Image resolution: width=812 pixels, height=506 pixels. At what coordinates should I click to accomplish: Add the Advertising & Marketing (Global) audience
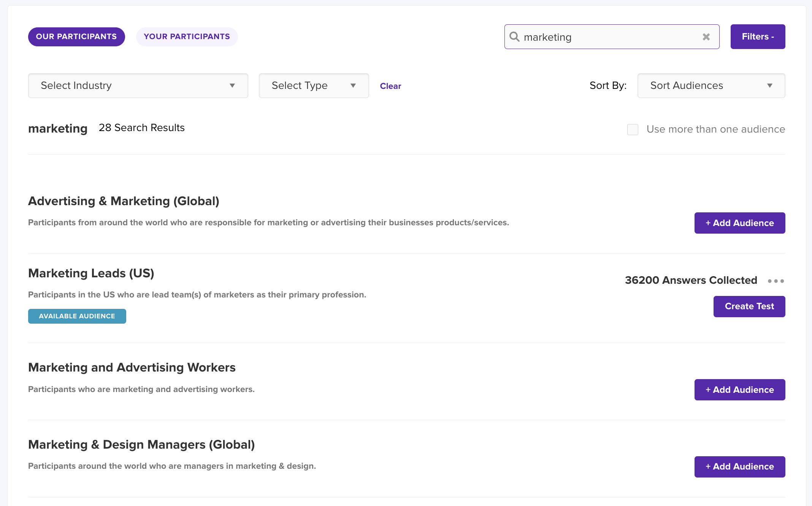click(x=739, y=223)
